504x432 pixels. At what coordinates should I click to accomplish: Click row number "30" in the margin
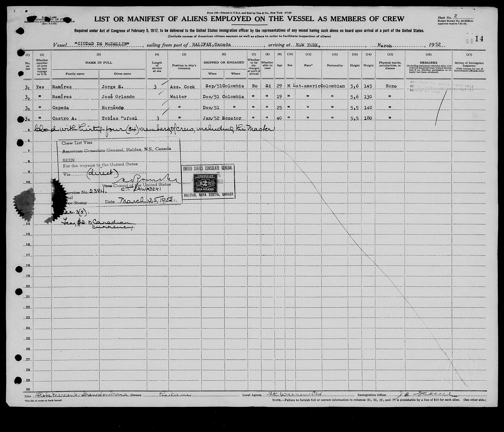[x=28, y=389]
